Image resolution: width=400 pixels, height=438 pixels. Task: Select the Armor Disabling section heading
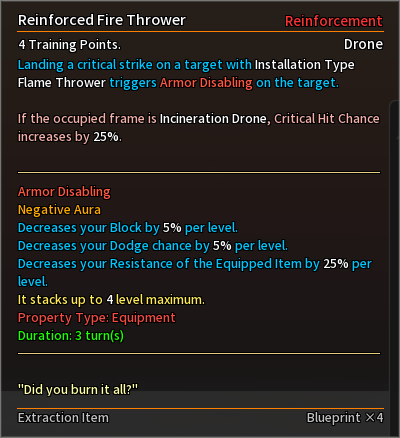[64, 192]
